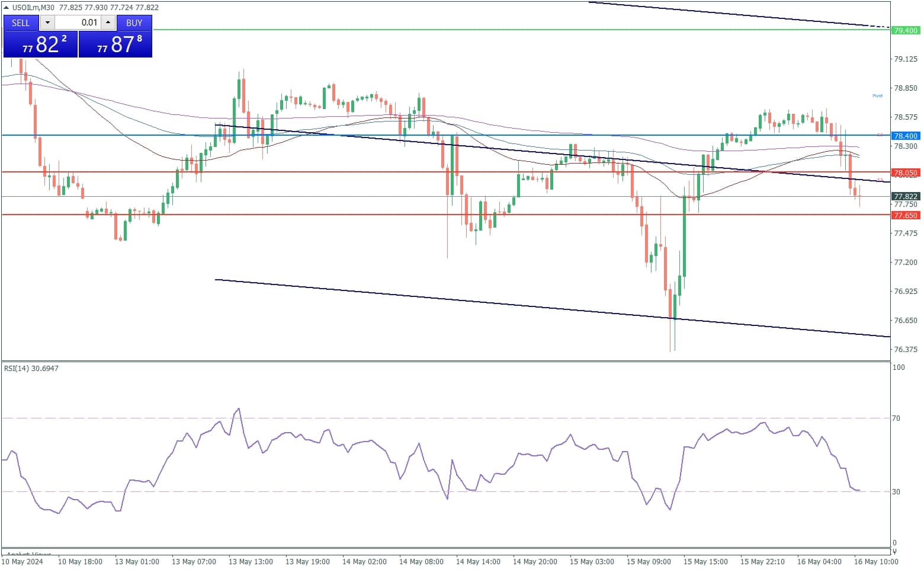Click the 78.575 price axis value

[x=906, y=117]
